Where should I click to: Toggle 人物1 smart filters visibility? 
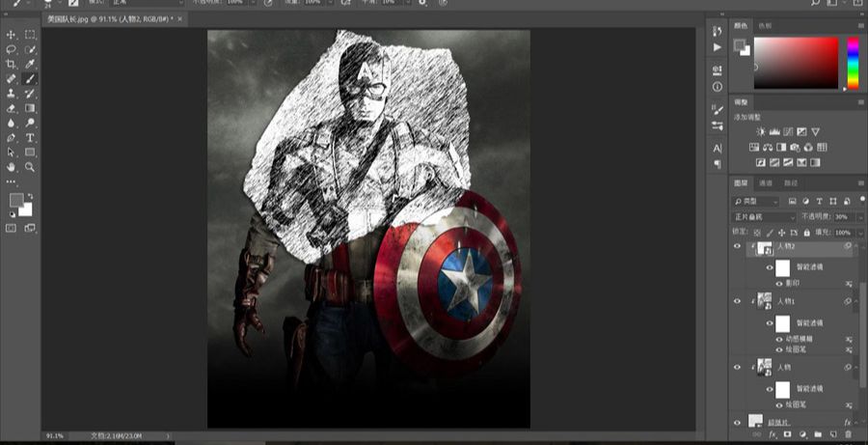click(770, 323)
